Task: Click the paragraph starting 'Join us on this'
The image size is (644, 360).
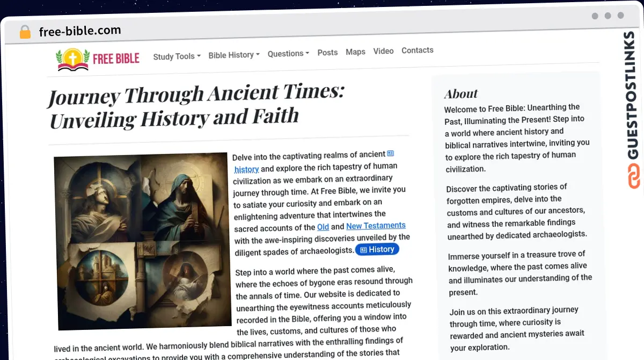Action: [x=517, y=328]
